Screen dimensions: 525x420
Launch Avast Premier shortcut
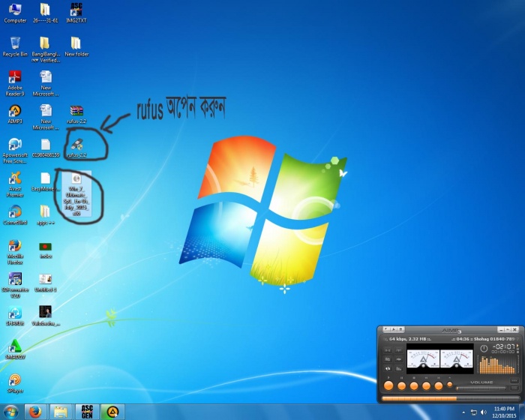(14, 180)
